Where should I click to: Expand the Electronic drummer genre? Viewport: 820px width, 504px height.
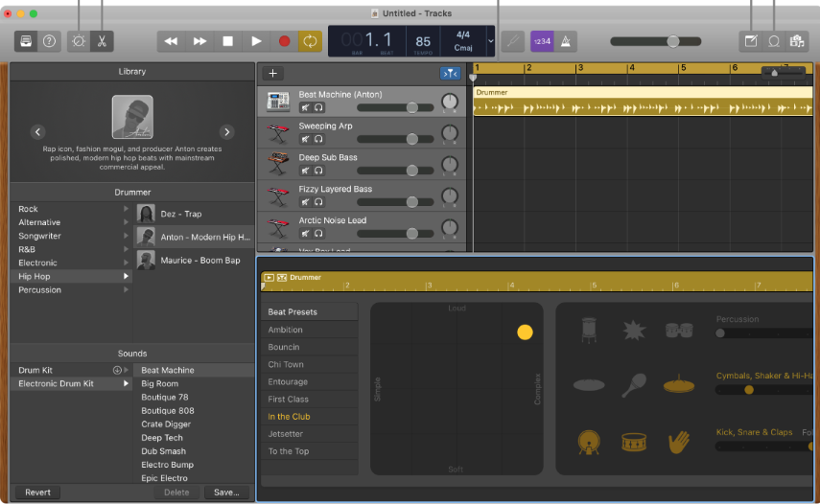click(x=126, y=263)
